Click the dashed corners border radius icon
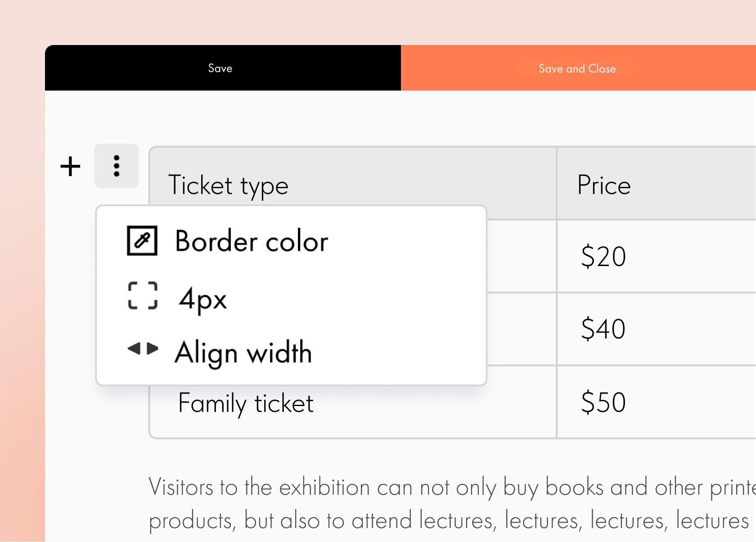Viewport: 756px width, 542px height. click(143, 296)
